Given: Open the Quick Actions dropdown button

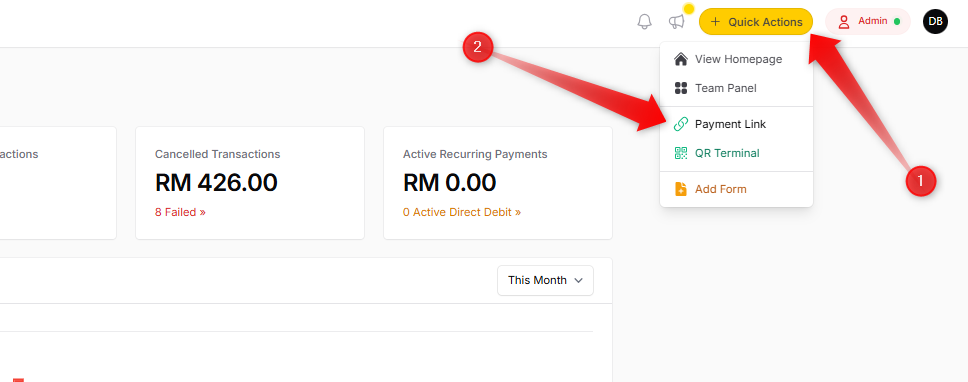Looking at the screenshot, I should click(x=756, y=22).
